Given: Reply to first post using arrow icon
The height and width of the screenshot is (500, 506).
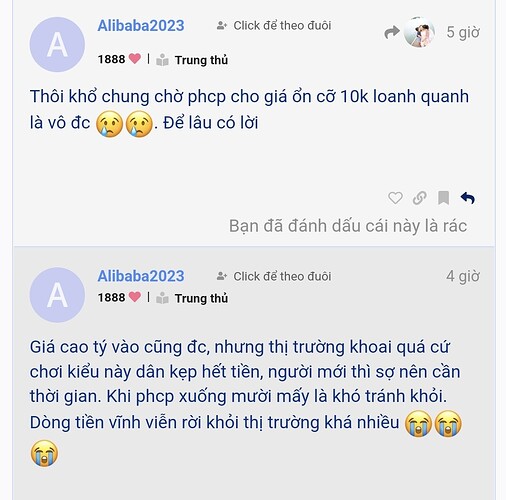Looking at the screenshot, I should 468,198.
